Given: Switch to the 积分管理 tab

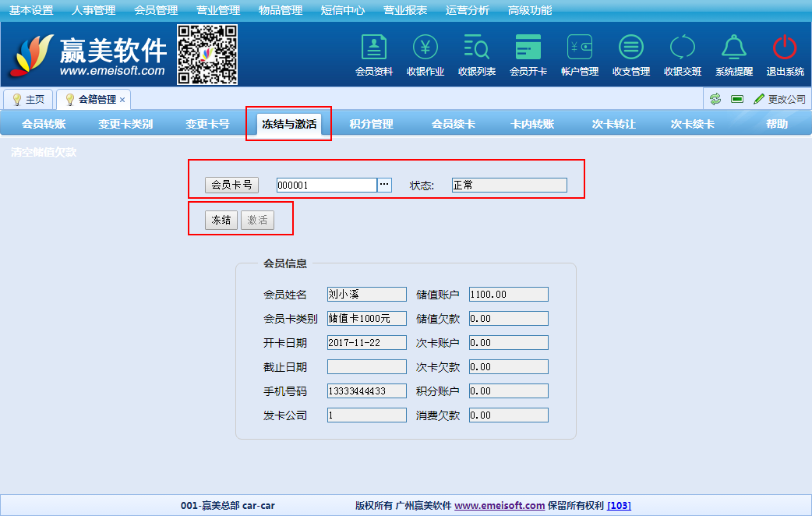Looking at the screenshot, I should 371,124.
